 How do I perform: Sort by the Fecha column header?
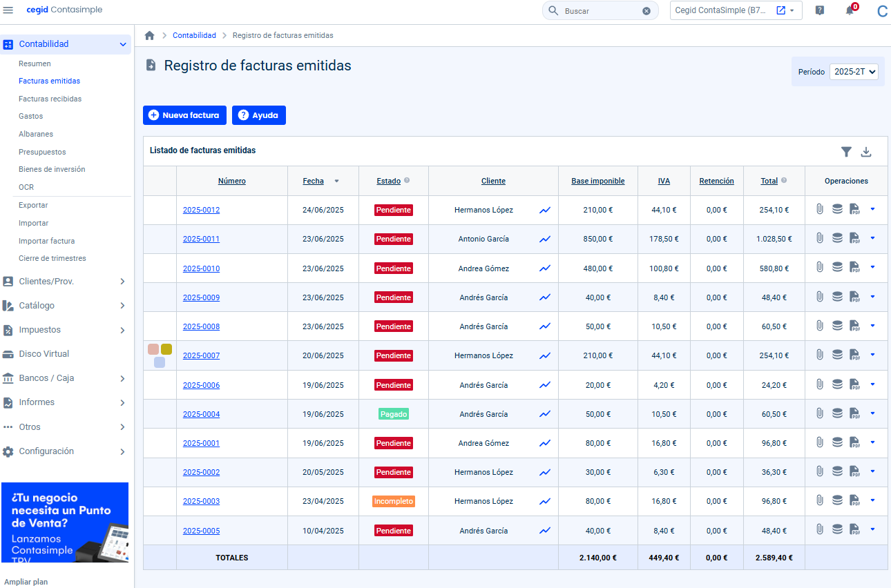pos(313,181)
